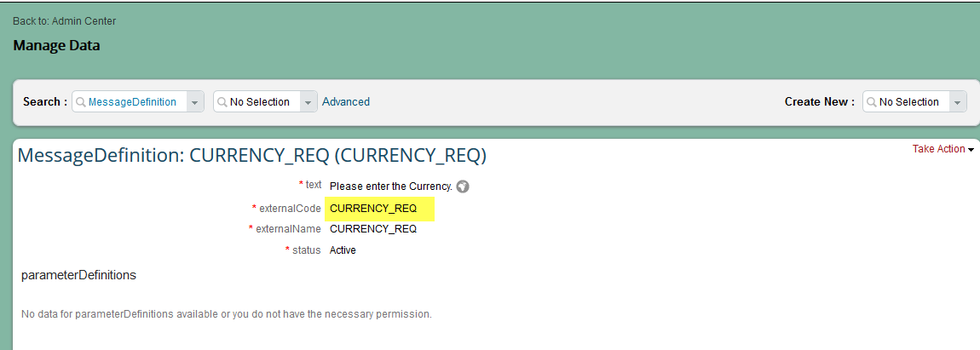Viewport: 980px width, 350px height.
Task: Expand the No Selection dropdown next to Advanced
Action: (x=308, y=102)
